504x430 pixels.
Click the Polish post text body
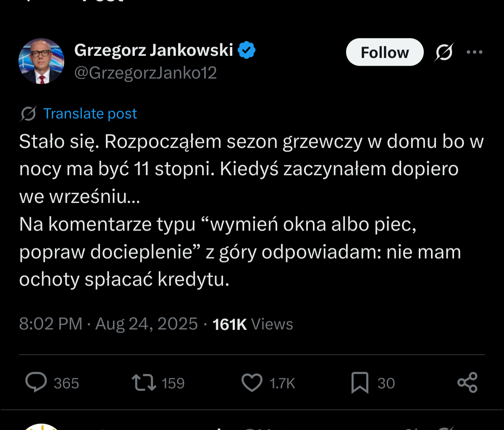251,210
